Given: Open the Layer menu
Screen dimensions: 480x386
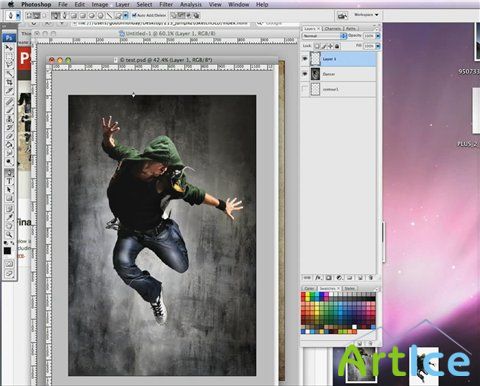Looking at the screenshot, I should (x=122, y=4).
